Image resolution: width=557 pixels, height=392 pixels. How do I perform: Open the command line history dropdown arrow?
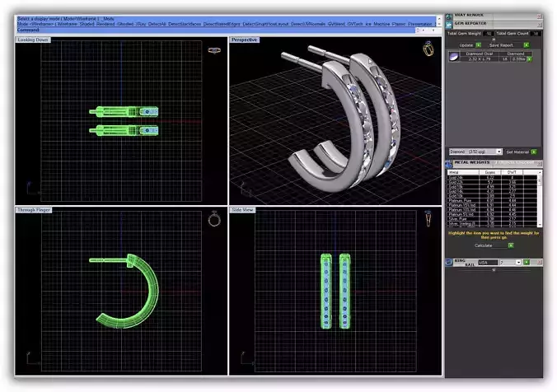coord(434,30)
